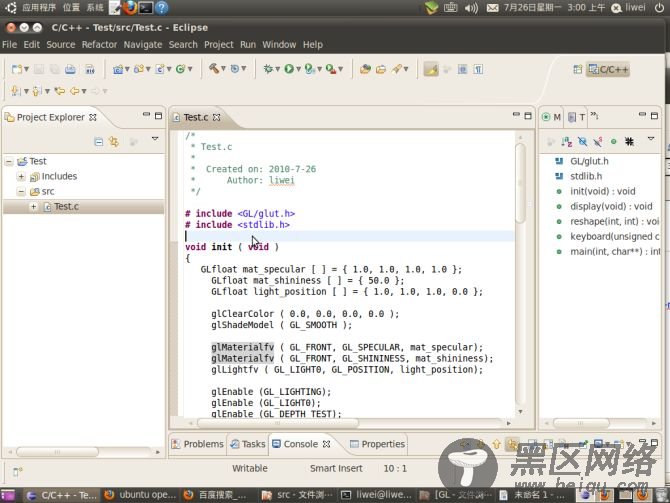Toggle alphabetical Sort in Outline view

click(567, 141)
